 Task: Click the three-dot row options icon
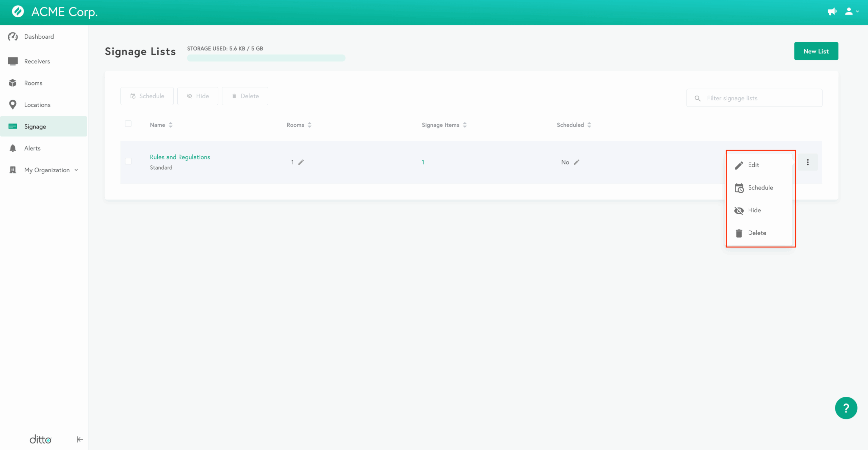[x=808, y=162]
